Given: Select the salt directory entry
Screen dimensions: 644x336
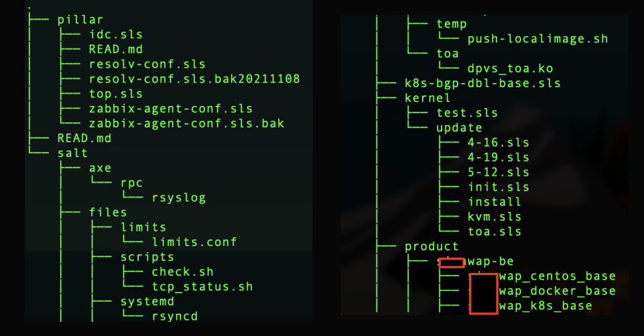Looking at the screenshot, I should coord(72,154).
